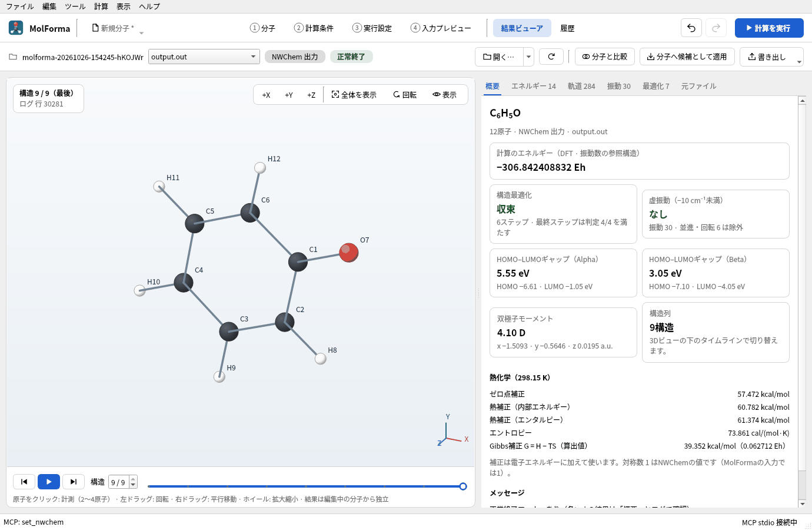Screen dimensions: 812x530
Task: Click the 分子と比較 compare button
Action: (605, 57)
